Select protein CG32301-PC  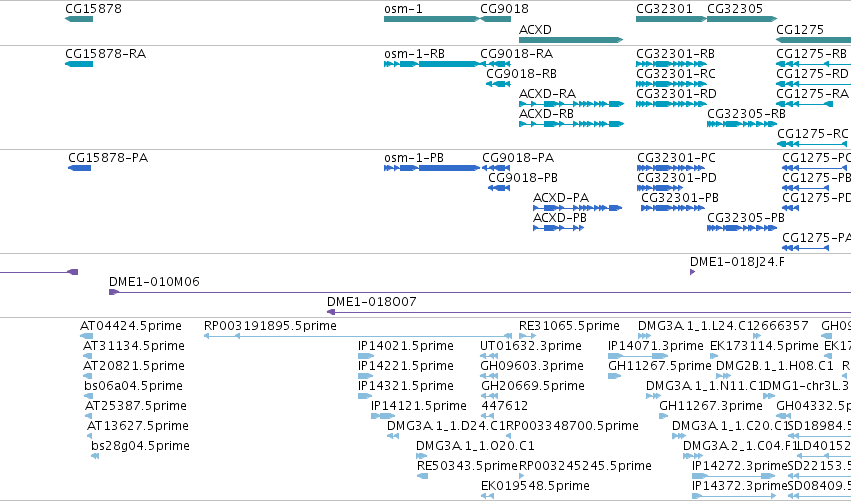click(x=676, y=158)
